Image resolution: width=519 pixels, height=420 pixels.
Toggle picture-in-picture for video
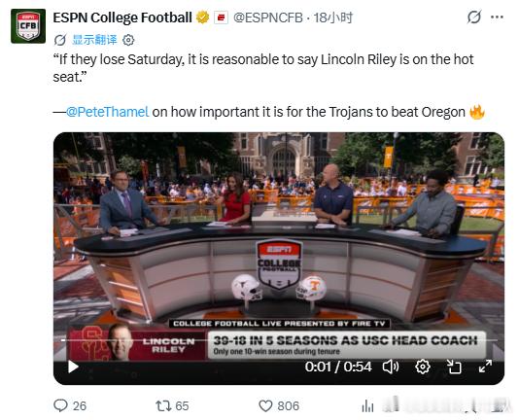pos(454,367)
